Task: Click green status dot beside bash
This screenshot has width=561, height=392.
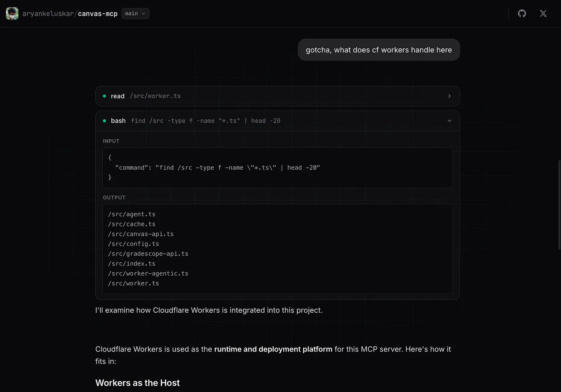Action: tap(105, 121)
